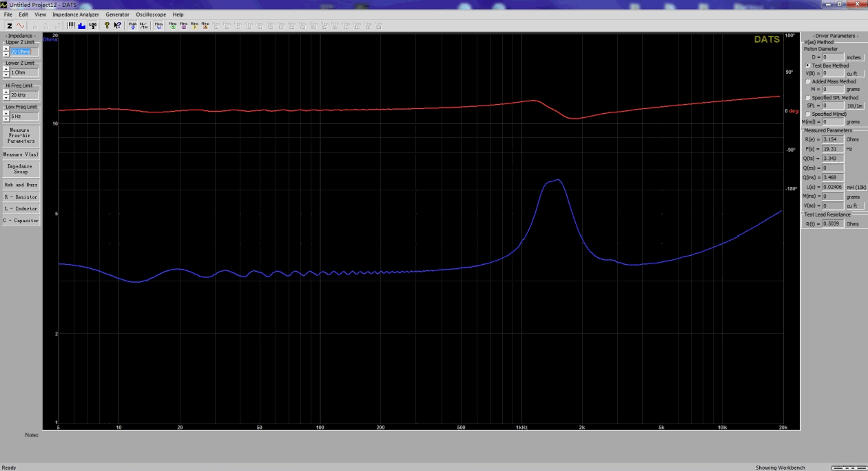
Task: Open the View menu
Action: tap(40, 14)
